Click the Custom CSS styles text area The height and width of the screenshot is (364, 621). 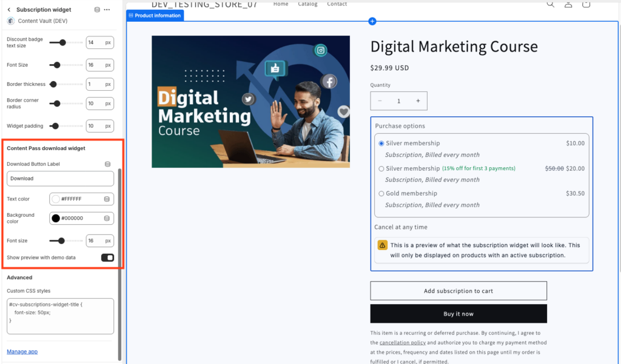[60, 316]
